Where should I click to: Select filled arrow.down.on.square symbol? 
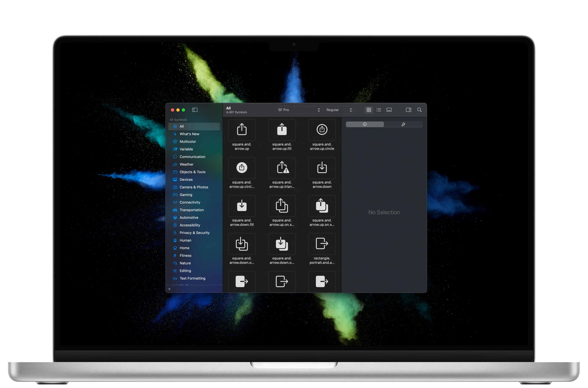click(x=282, y=244)
